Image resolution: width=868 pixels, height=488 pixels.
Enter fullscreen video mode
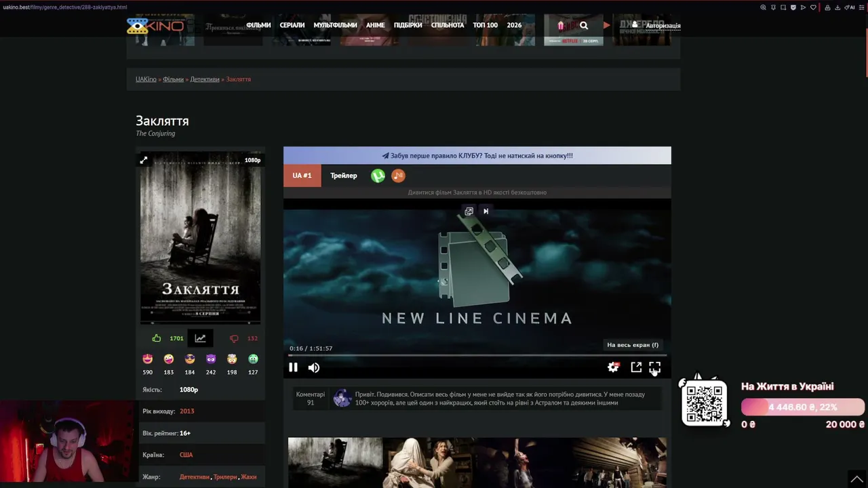654,367
